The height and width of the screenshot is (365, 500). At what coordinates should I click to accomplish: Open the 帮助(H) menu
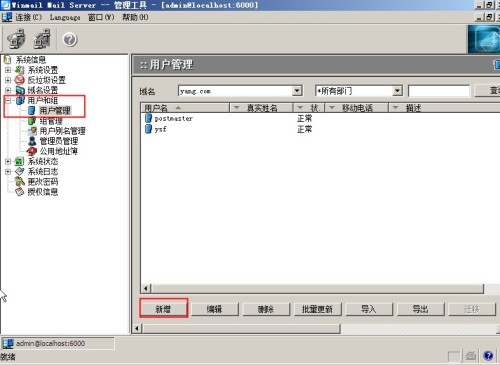click(x=135, y=17)
